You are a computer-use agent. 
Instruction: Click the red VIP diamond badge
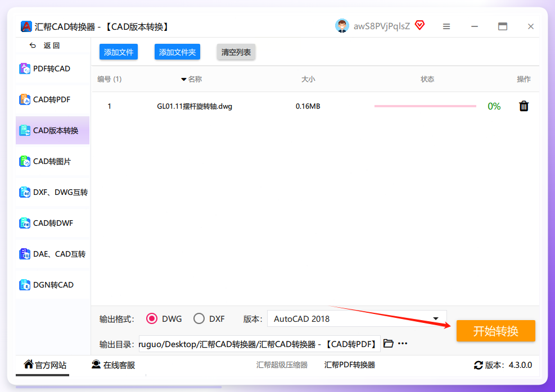coord(420,25)
